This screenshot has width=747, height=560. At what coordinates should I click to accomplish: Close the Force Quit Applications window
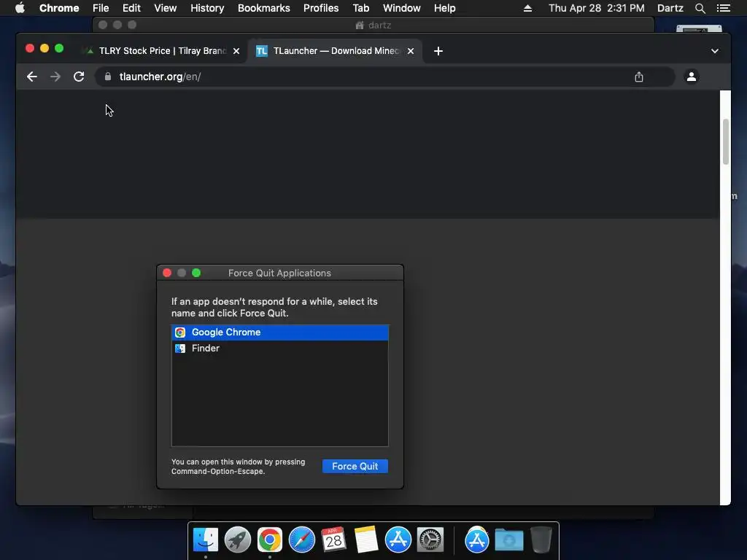point(167,273)
